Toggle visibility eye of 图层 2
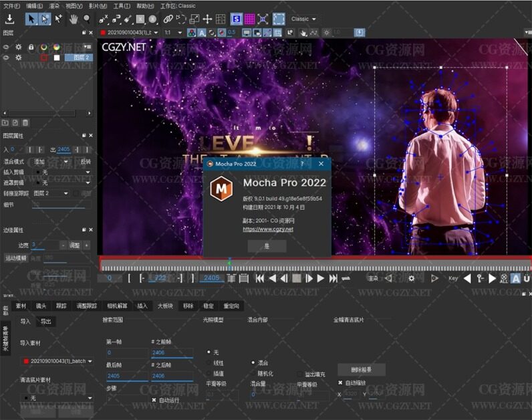Image resolution: width=532 pixels, height=420 pixels. coord(6,58)
